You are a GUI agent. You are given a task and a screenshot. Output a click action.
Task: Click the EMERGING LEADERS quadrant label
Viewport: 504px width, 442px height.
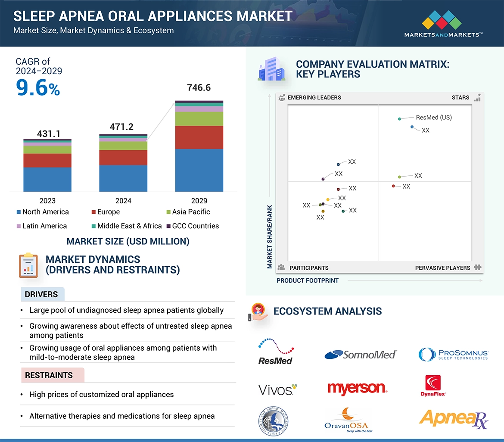314,97
